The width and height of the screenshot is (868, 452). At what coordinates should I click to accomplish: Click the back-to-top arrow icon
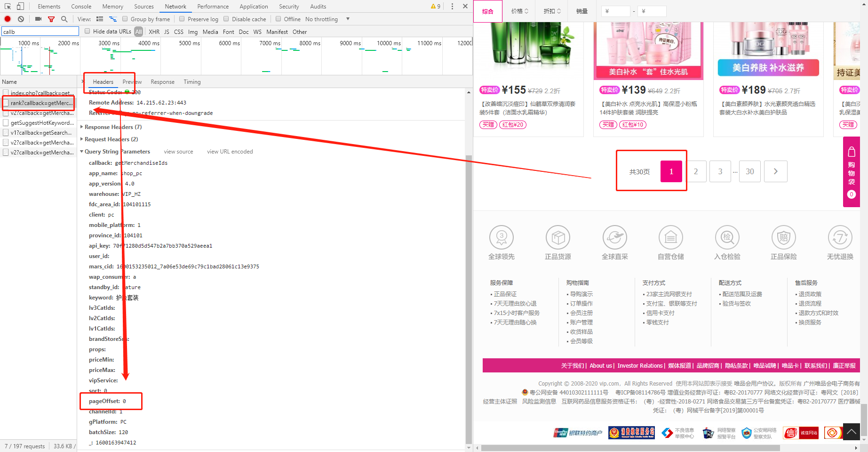coord(852,431)
